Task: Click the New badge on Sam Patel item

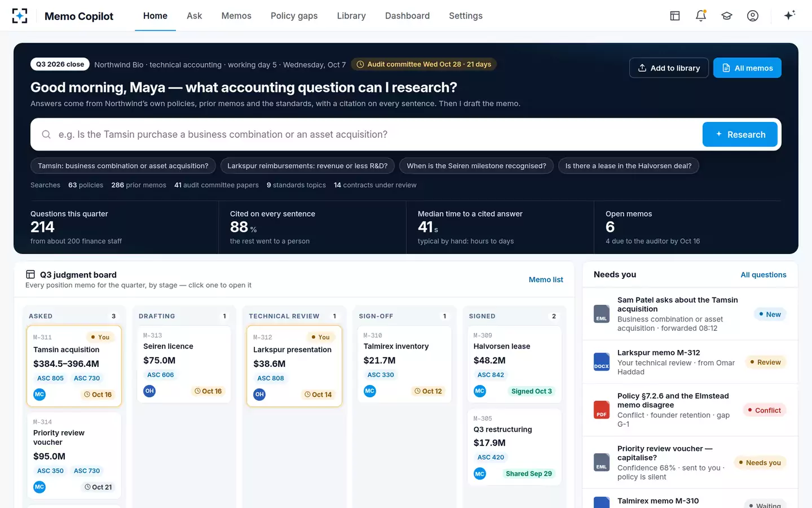Action: click(x=770, y=314)
